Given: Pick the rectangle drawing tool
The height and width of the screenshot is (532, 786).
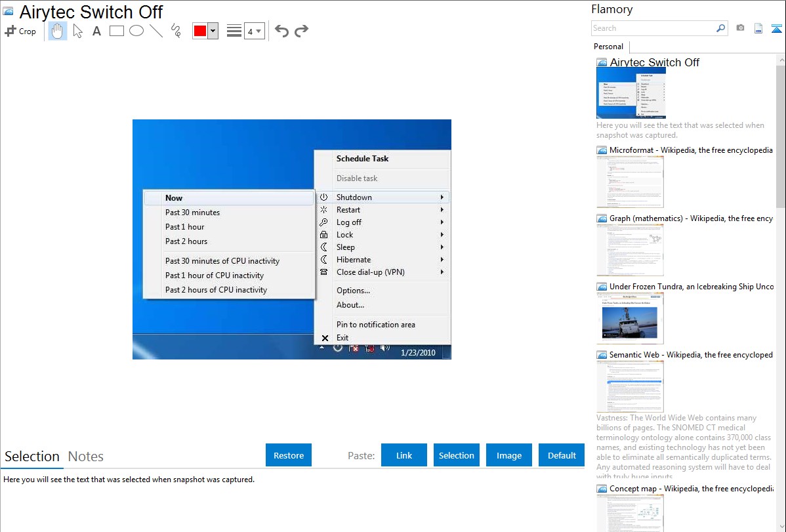Looking at the screenshot, I should click(116, 31).
